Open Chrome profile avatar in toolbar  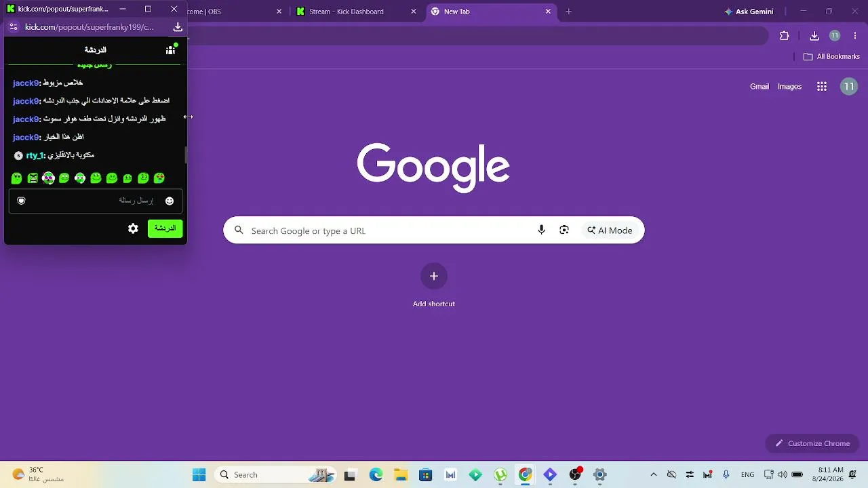(835, 36)
